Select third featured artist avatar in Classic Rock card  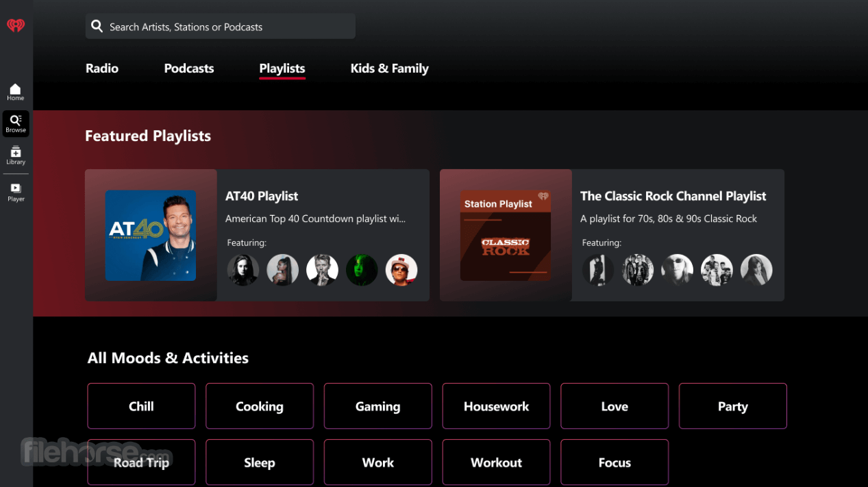click(677, 270)
